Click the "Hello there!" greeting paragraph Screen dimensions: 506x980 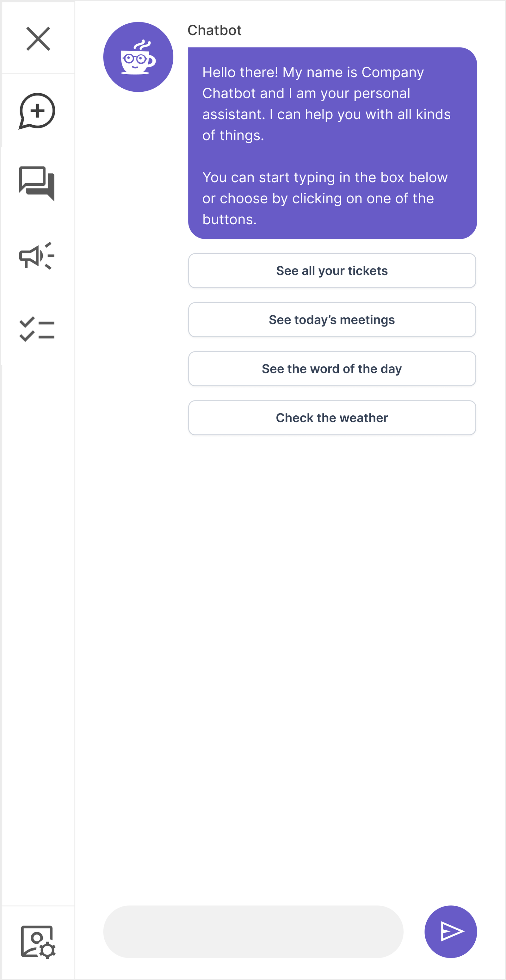tap(326, 103)
